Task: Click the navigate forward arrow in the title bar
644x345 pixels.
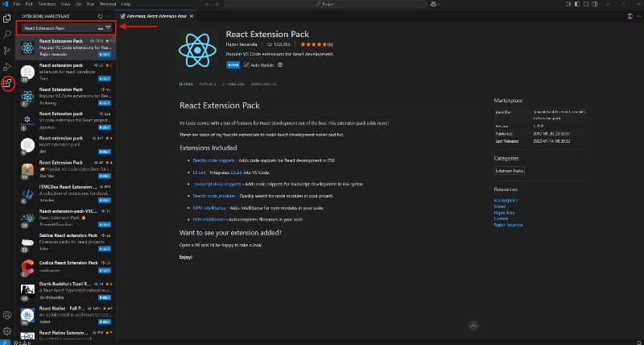Action: [217, 4]
